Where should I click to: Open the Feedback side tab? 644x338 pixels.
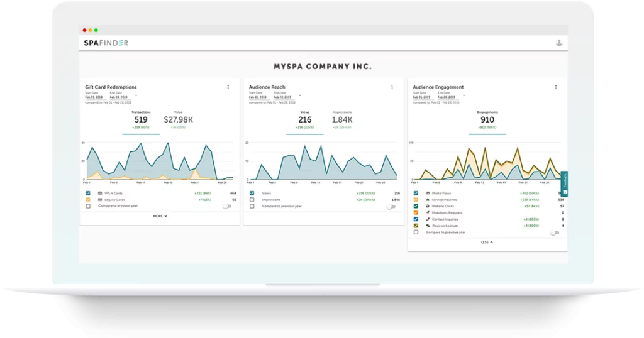click(x=564, y=183)
